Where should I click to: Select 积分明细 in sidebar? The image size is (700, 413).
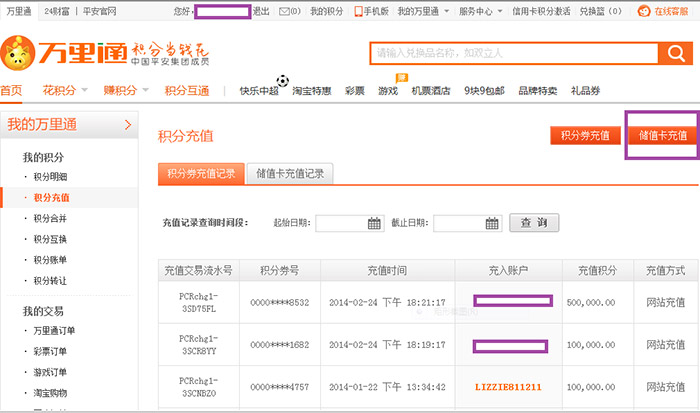pyautogui.click(x=50, y=177)
